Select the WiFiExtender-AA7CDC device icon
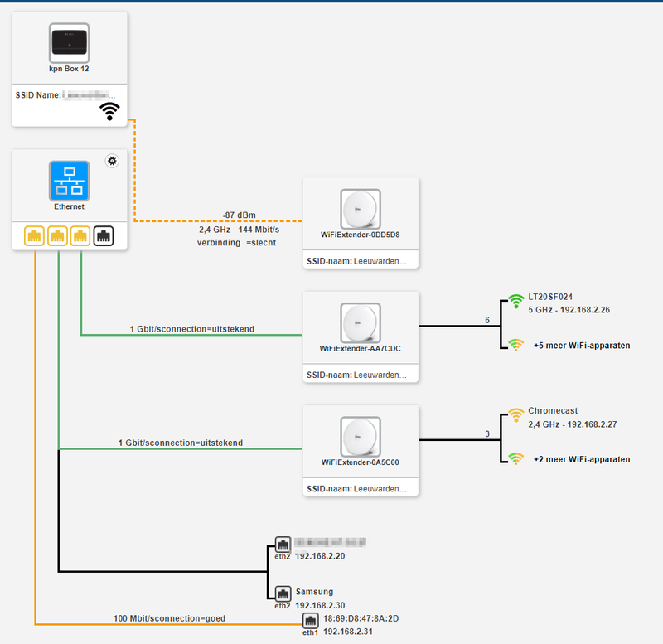663x644 pixels. (x=361, y=322)
